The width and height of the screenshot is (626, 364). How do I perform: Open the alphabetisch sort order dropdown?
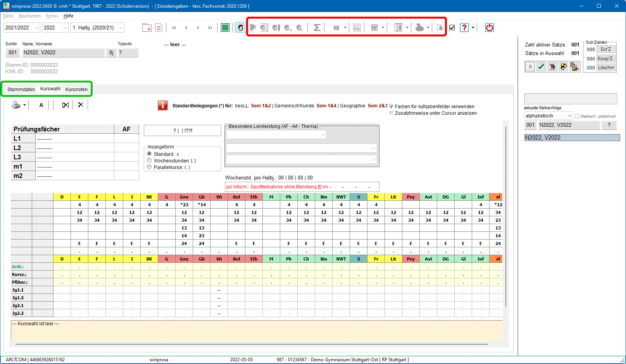click(x=569, y=116)
